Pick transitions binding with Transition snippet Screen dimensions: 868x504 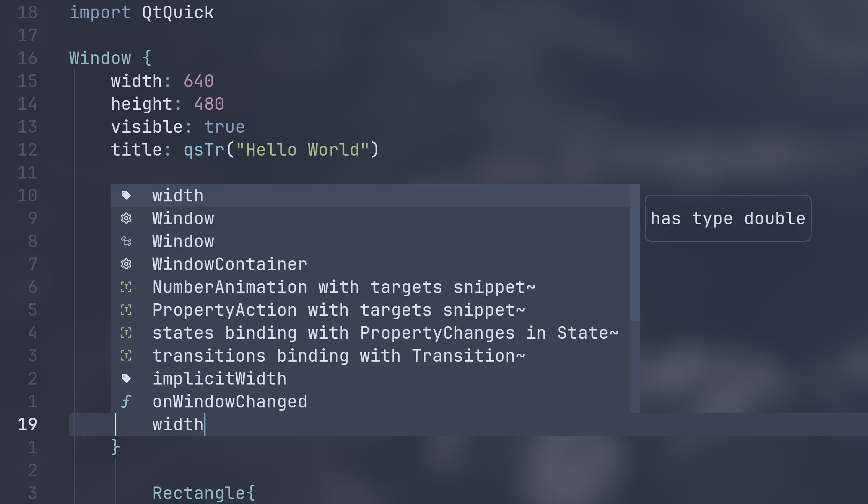pos(370,356)
